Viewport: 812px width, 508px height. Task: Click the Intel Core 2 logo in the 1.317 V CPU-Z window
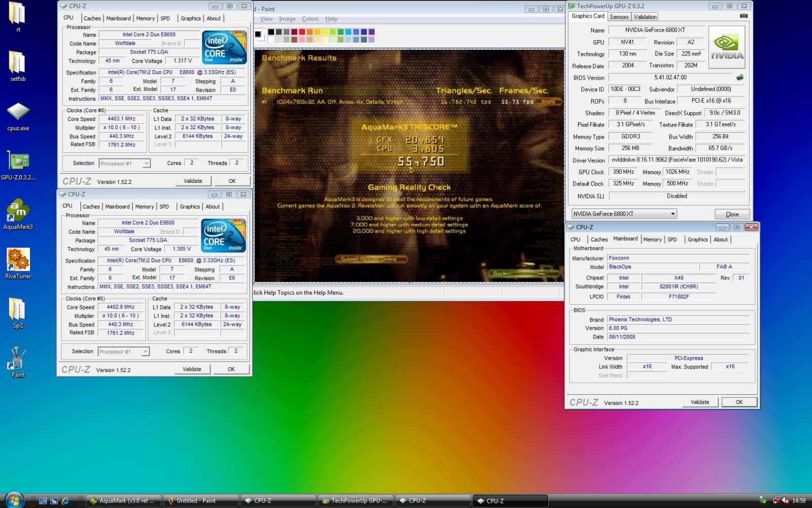coord(224,47)
